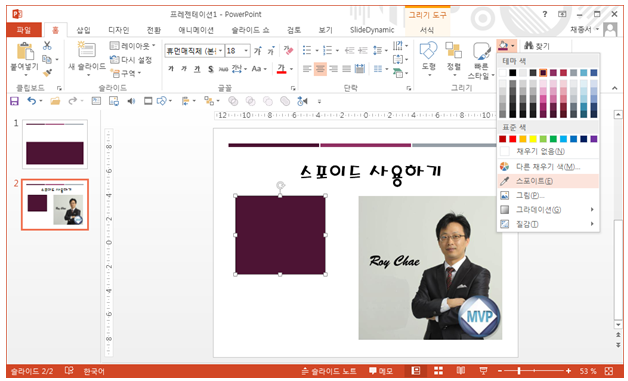This screenshot has height=381, width=628.
Task: Click the Decrease Font Size icon
Action: pos(271,51)
